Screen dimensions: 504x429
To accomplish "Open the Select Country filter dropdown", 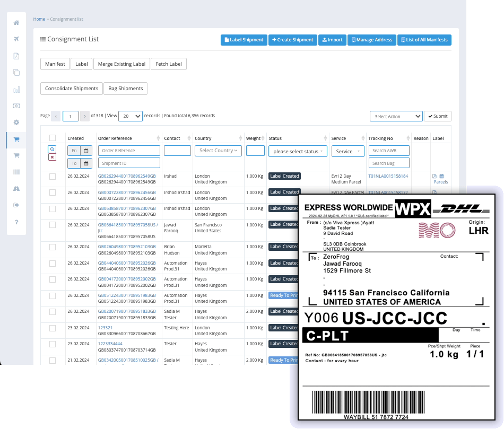I will click(x=218, y=151).
